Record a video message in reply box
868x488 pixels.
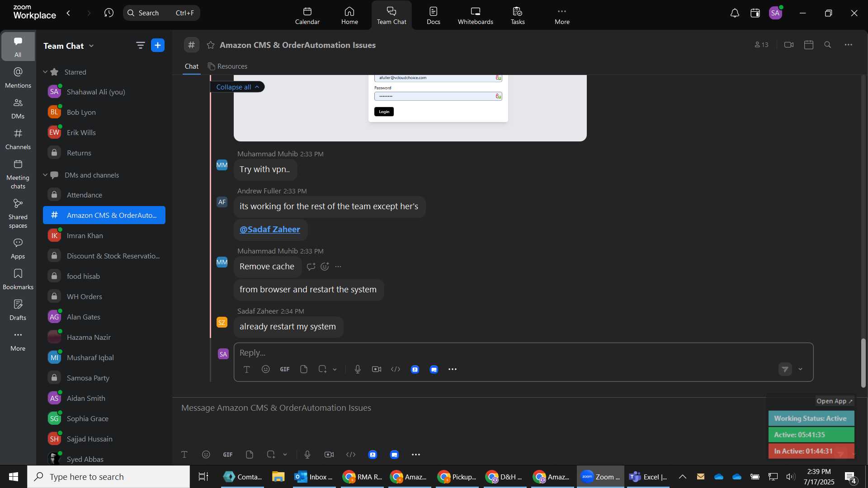click(x=377, y=369)
